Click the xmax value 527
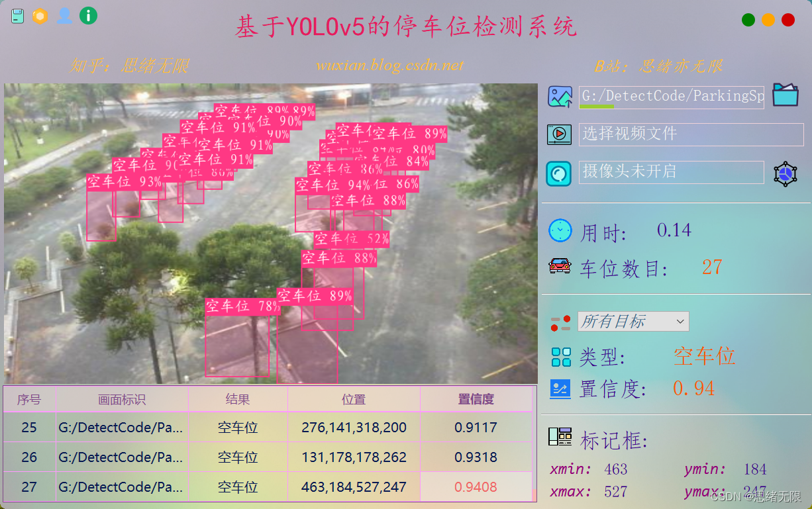The height and width of the screenshot is (509, 812). click(x=616, y=492)
